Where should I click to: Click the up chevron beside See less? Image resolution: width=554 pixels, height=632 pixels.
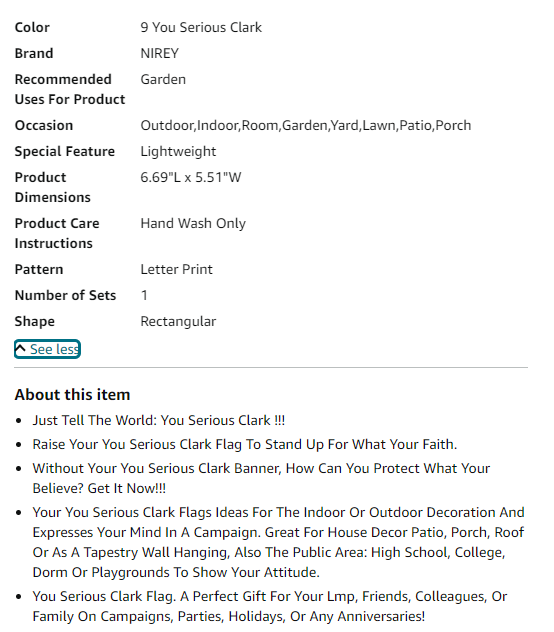[x=21, y=349]
